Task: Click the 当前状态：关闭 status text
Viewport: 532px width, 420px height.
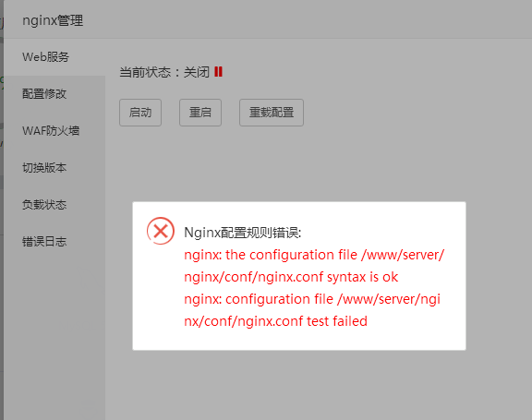Action: coord(164,72)
